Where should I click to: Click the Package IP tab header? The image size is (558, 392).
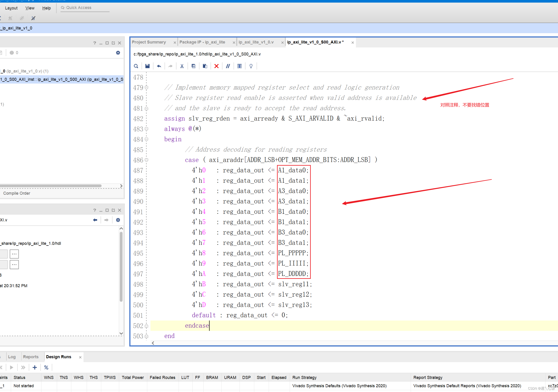pos(202,42)
